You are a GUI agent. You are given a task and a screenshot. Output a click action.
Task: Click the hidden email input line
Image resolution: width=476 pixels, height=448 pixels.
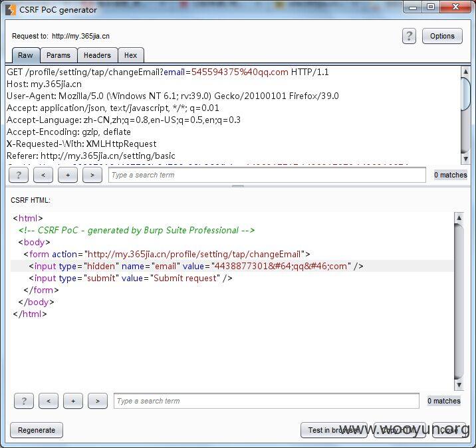point(196,266)
